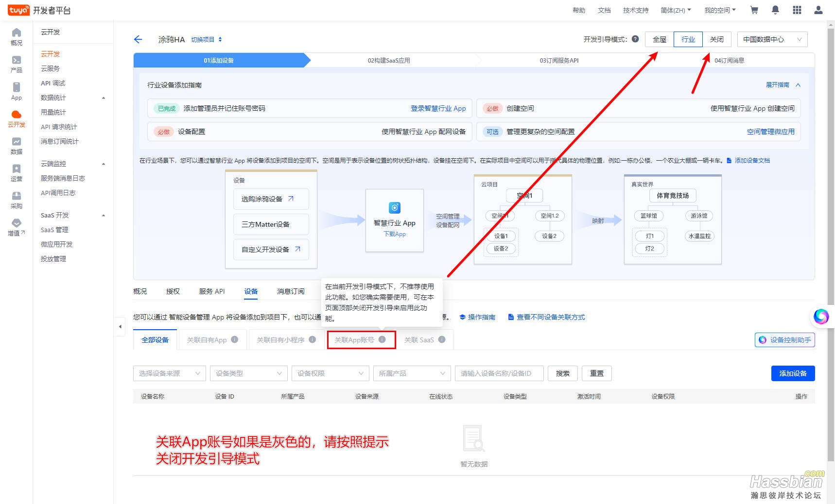Switch to the 授权 tab

173,291
